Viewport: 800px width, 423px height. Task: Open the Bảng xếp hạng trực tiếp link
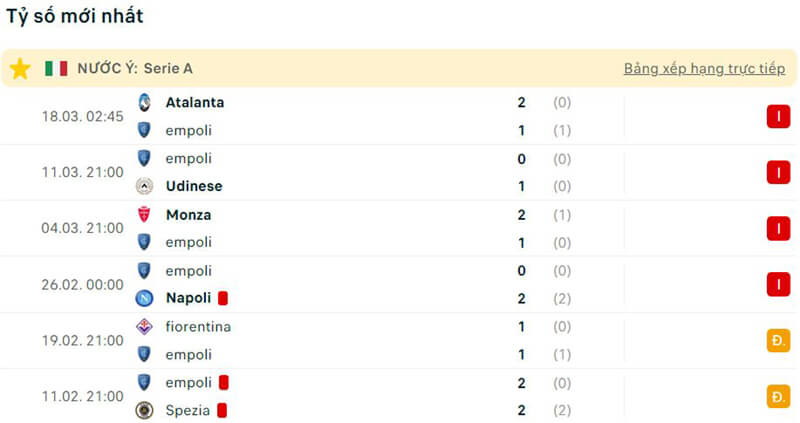click(704, 69)
